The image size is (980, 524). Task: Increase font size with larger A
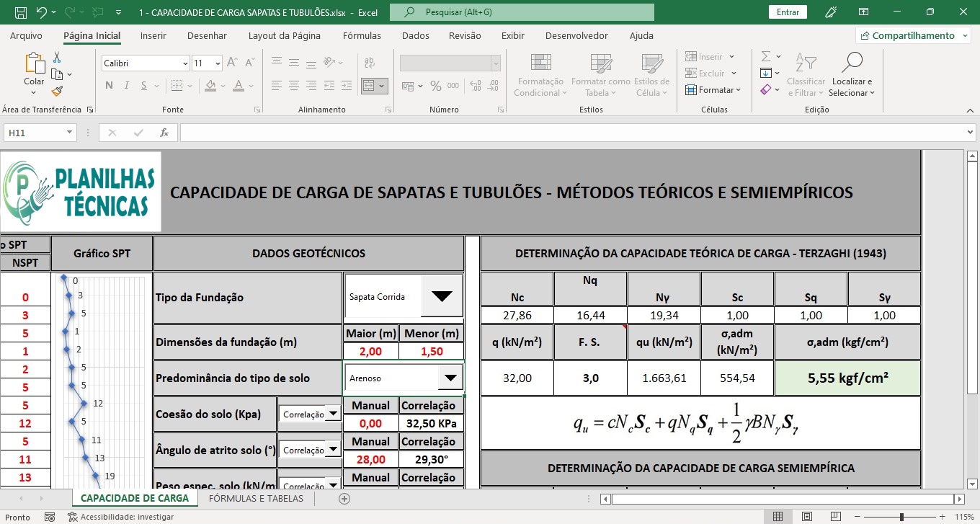pyautogui.click(x=233, y=63)
